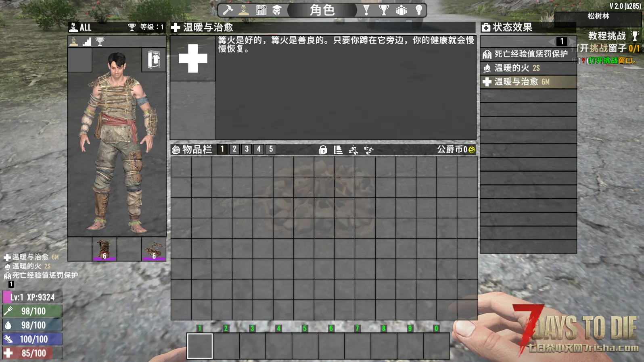The height and width of the screenshot is (362, 644).
Task: Switch to inventory page 2
Action: [x=234, y=149]
